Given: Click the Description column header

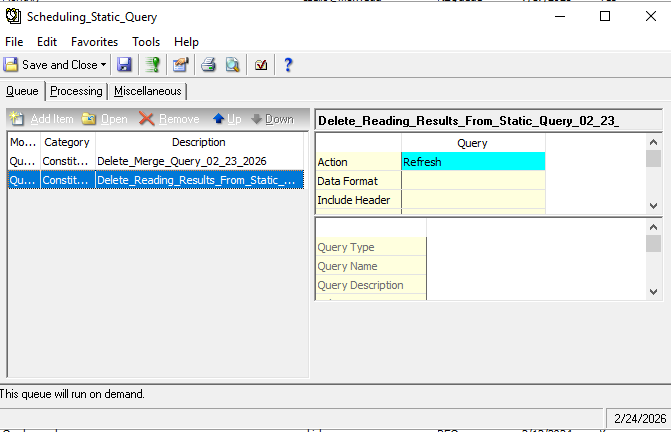Looking at the screenshot, I should pyautogui.click(x=199, y=142).
